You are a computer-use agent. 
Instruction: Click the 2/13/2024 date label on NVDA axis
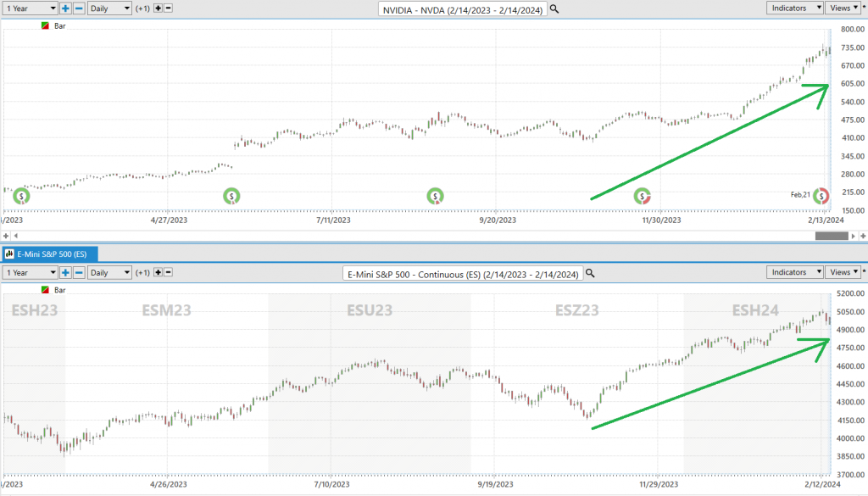click(826, 220)
